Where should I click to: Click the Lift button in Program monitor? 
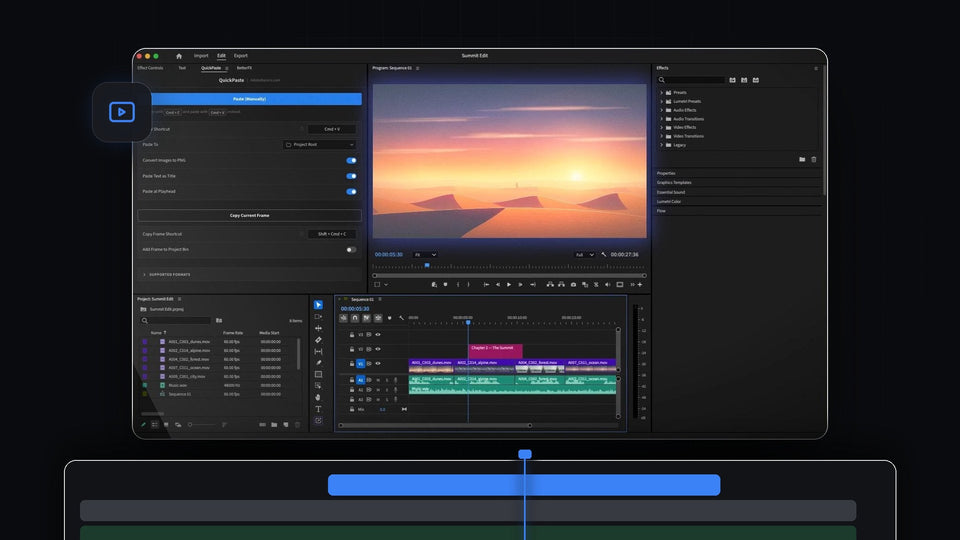(x=550, y=284)
